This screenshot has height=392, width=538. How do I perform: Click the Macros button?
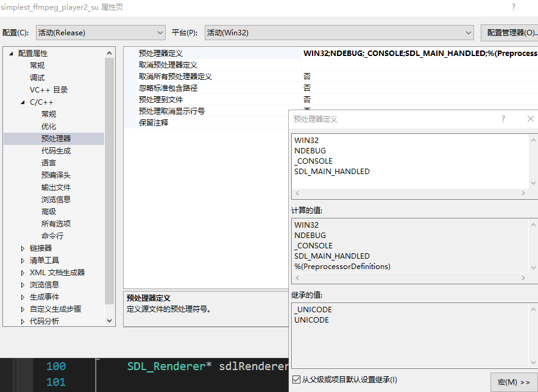513,382
